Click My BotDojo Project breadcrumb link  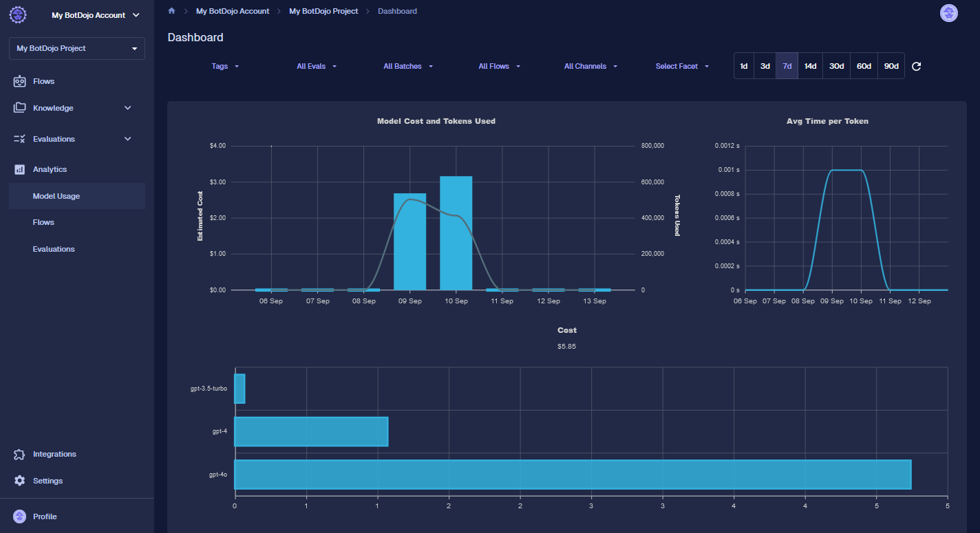coord(323,11)
